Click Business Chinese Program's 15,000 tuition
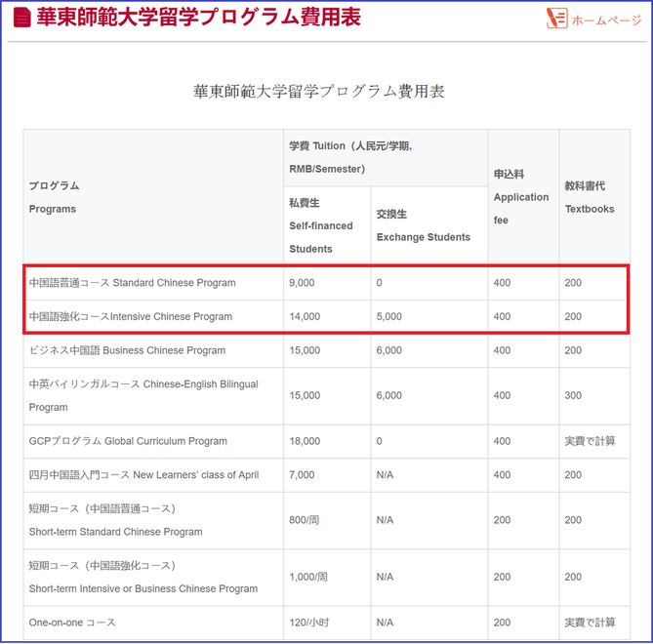This screenshot has width=653, height=644. click(x=305, y=350)
